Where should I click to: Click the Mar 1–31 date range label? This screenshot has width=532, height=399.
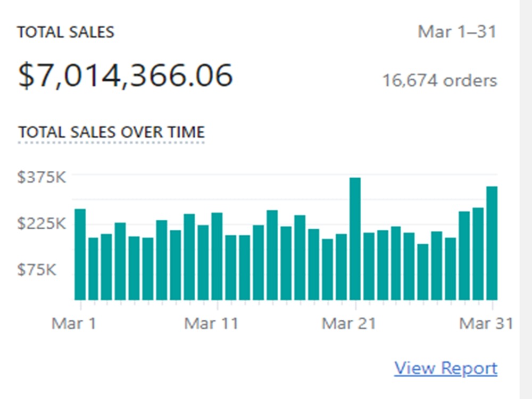pos(457,32)
